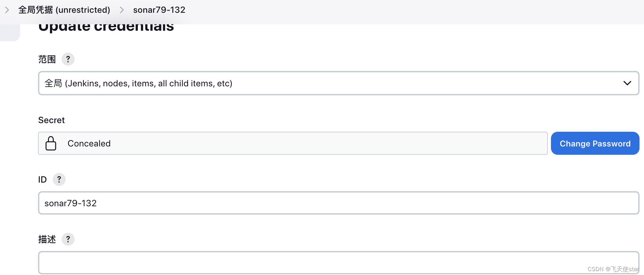Click the breadcrumb chevron before 全局凭据
The width and height of the screenshot is (644, 275).
pyautogui.click(x=7, y=10)
